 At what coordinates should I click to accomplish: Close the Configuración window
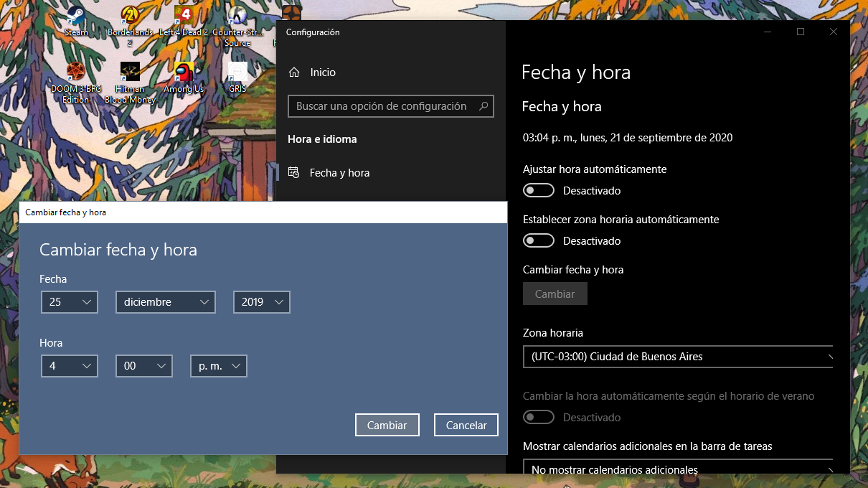pos(834,32)
